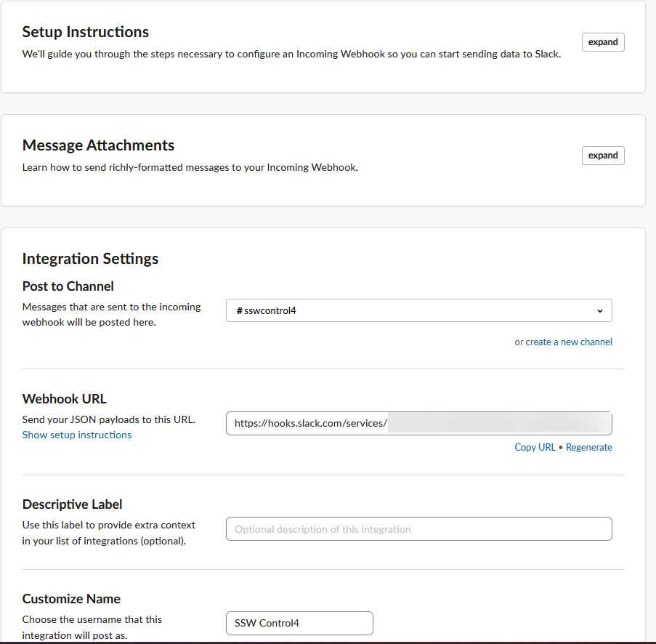Click the chevron arrow in channel selector
The width and height of the screenshot is (656, 644).
600,311
